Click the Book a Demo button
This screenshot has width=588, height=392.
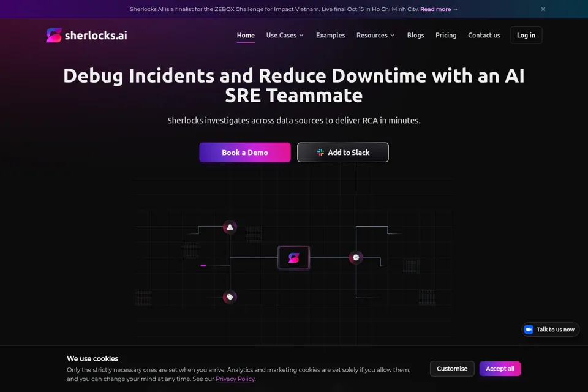245,153
